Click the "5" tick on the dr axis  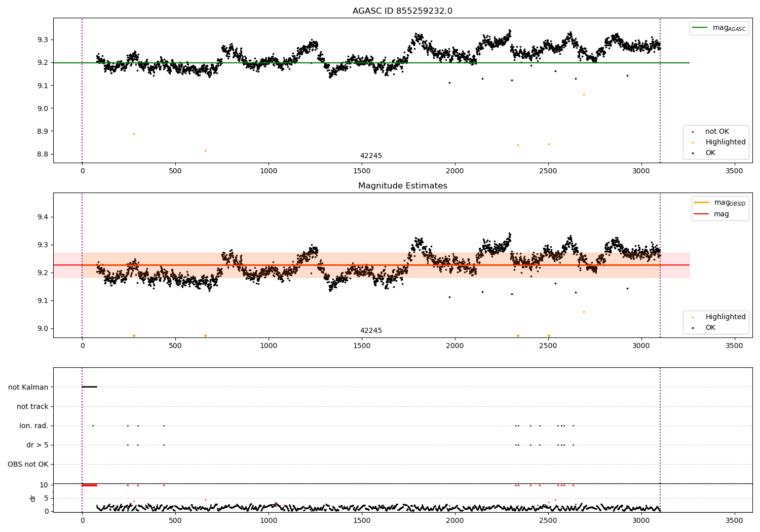click(x=46, y=498)
